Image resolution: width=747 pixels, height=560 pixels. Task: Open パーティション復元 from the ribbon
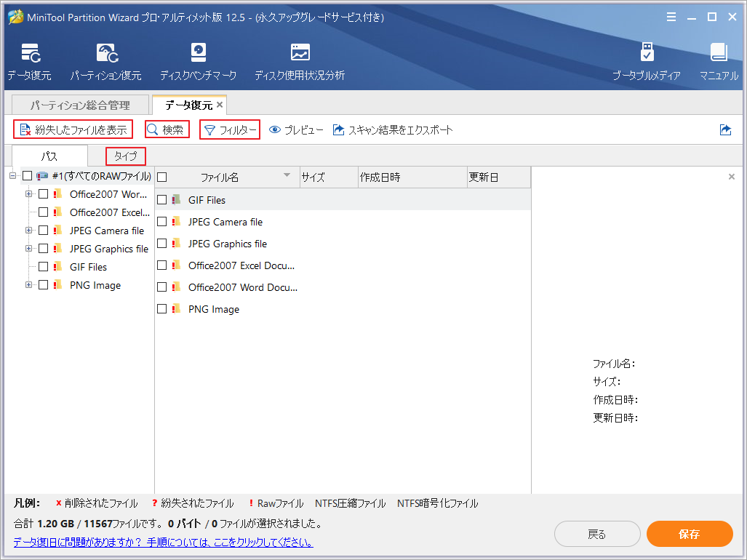pyautogui.click(x=105, y=61)
